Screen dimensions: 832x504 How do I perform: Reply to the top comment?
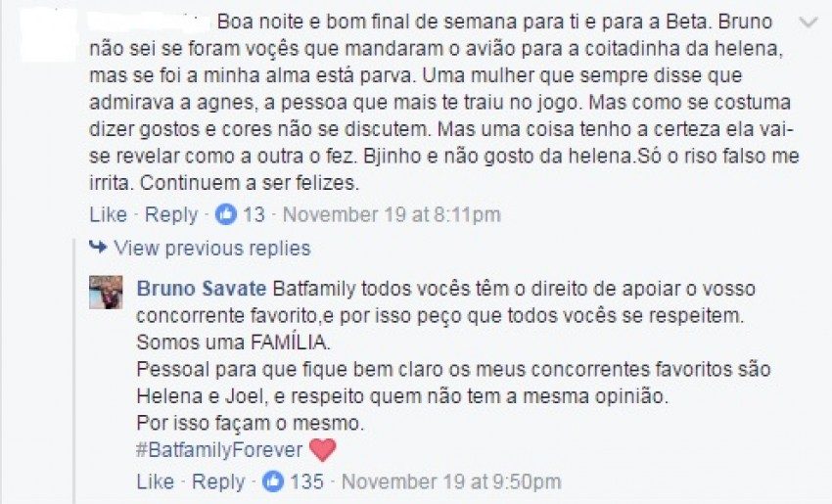click(x=171, y=214)
